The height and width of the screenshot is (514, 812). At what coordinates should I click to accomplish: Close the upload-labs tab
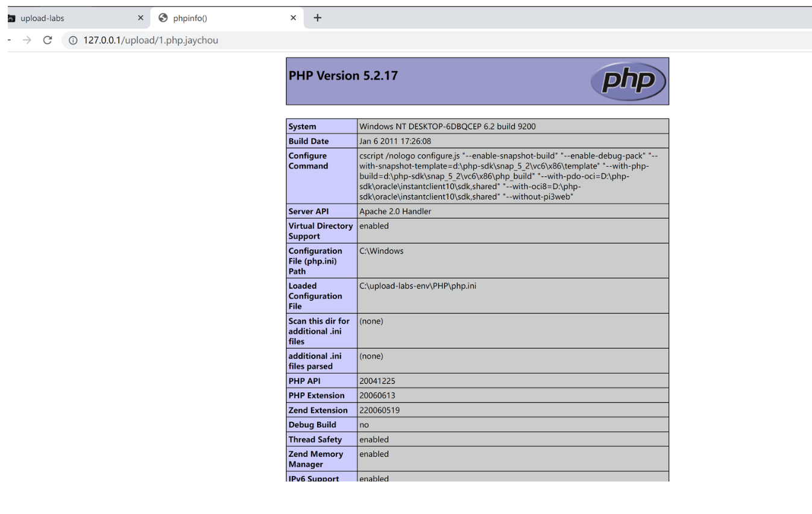pos(140,18)
